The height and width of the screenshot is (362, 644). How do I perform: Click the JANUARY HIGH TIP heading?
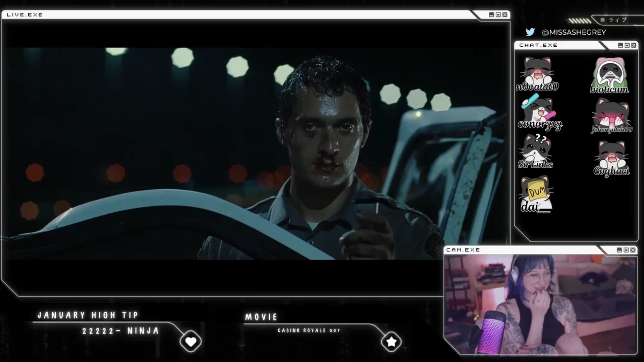[x=88, y=315]
